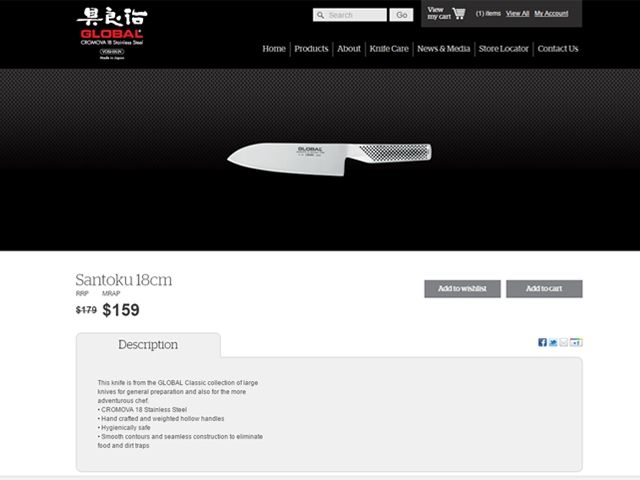
Task: Follow the View All cart link
Action: tap(518, 13)
